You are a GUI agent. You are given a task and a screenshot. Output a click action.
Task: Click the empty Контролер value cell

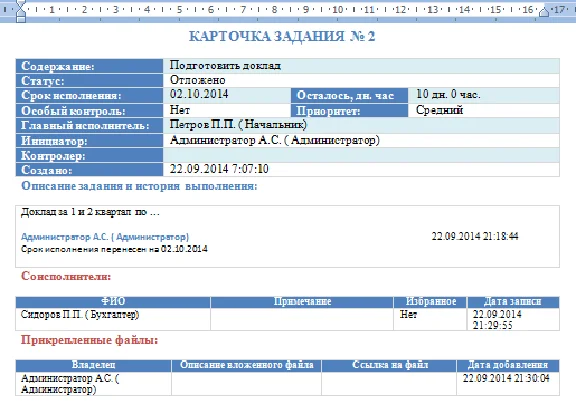pyautogui.click(x=361, y=155)
